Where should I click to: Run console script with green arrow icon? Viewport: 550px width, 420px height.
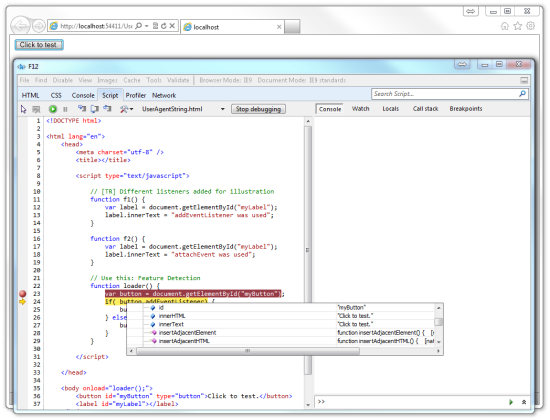point(511,402)
